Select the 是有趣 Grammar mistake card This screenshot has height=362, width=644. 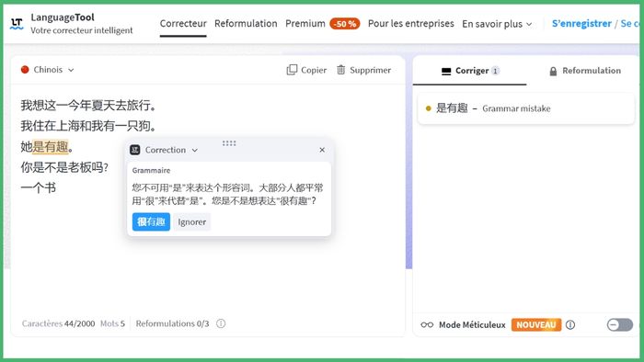tap(525, 108)
